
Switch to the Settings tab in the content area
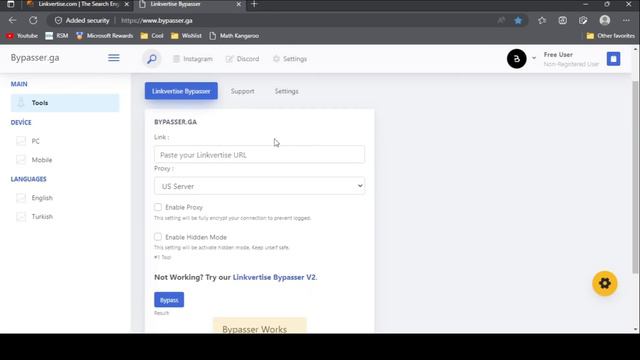(x=287, y=91)
